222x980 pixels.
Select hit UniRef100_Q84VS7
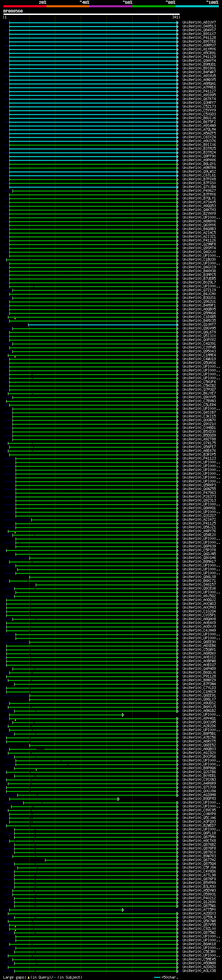[x=199, y=30]
